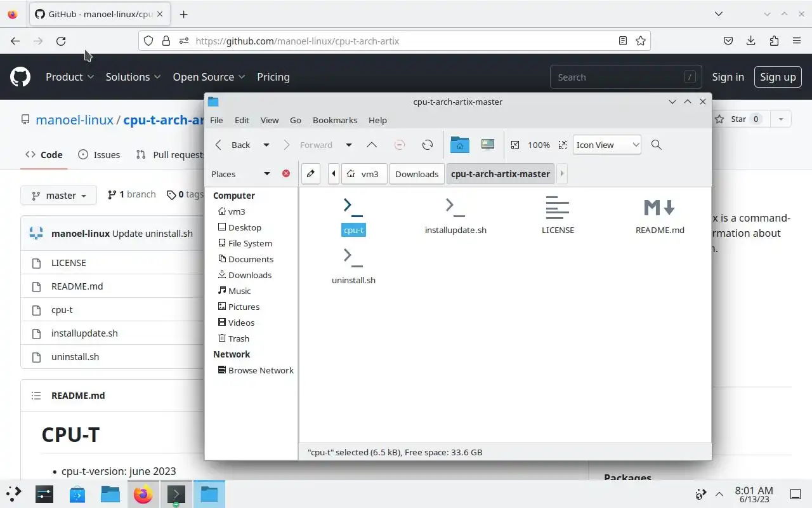812x508 pixels.
Task: Open the master branch dropdown
Action: [x=58, y=195]
